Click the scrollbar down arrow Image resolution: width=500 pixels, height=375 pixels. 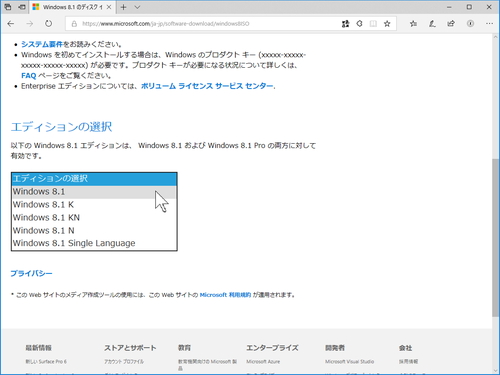(x=495, y=370)
